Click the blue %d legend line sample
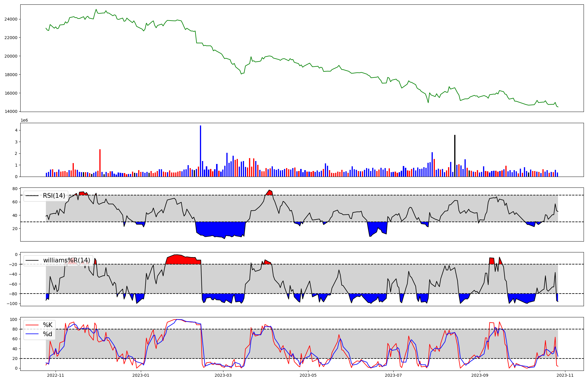This screenshot has width=588, height=382. (x=32, y=334)
